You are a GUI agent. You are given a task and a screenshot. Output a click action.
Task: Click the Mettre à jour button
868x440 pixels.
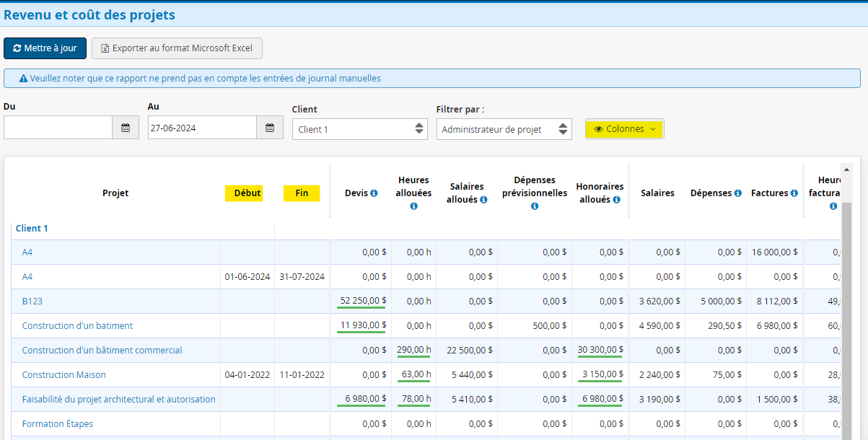point(45,48)
